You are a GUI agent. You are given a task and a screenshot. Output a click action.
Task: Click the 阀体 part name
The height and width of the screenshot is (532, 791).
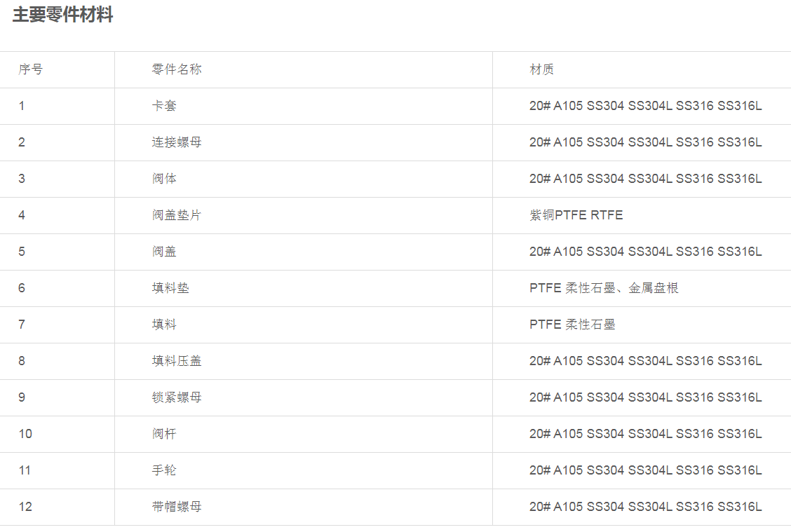pos(164,179)
